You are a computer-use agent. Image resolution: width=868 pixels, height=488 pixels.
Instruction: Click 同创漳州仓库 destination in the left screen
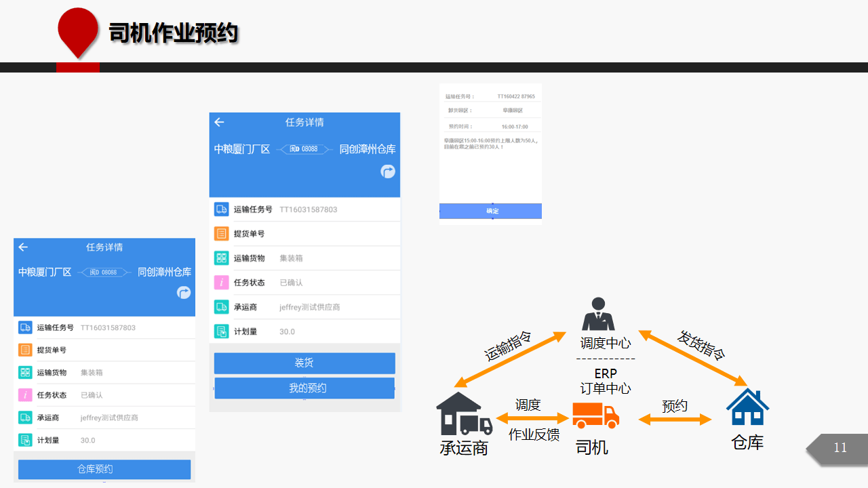[x=164, y=272]
